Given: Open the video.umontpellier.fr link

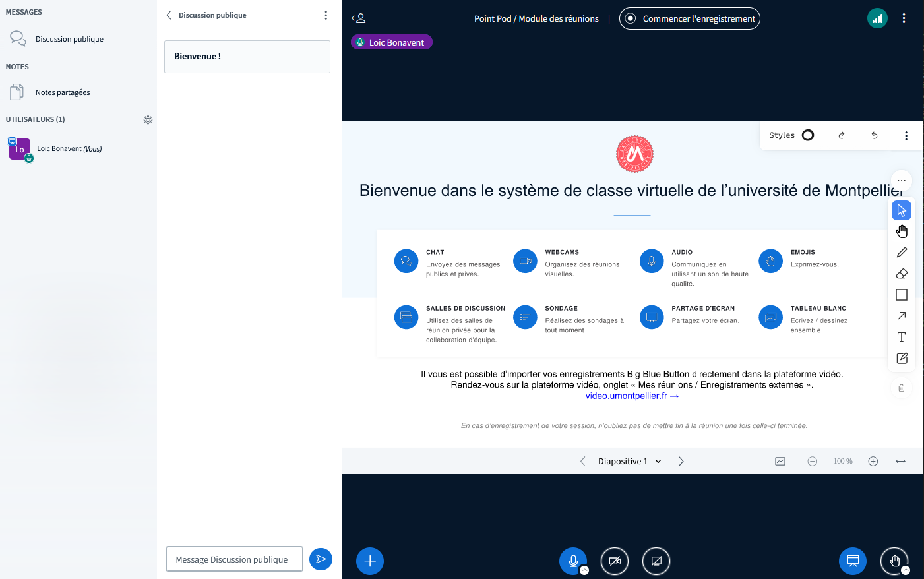Looking at the screenshot, I should tap(631, 396).
